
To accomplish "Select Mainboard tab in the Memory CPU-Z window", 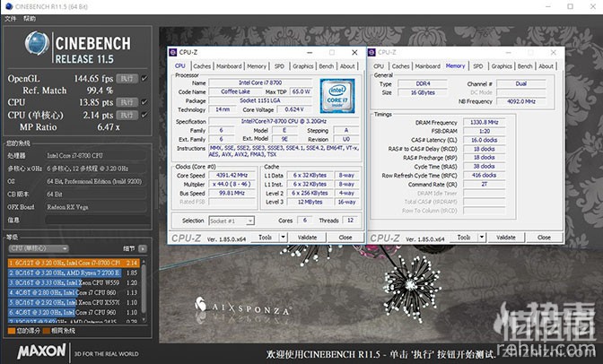I will [428, 66].
